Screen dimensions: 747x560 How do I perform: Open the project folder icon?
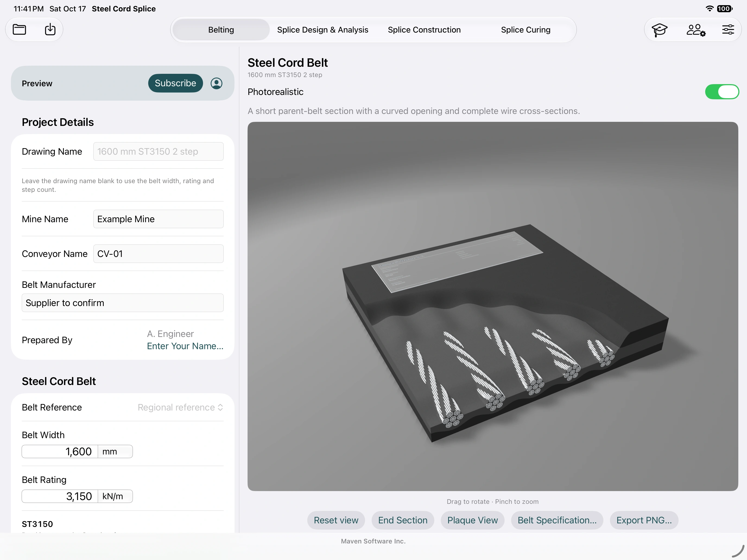coord(19,30)
